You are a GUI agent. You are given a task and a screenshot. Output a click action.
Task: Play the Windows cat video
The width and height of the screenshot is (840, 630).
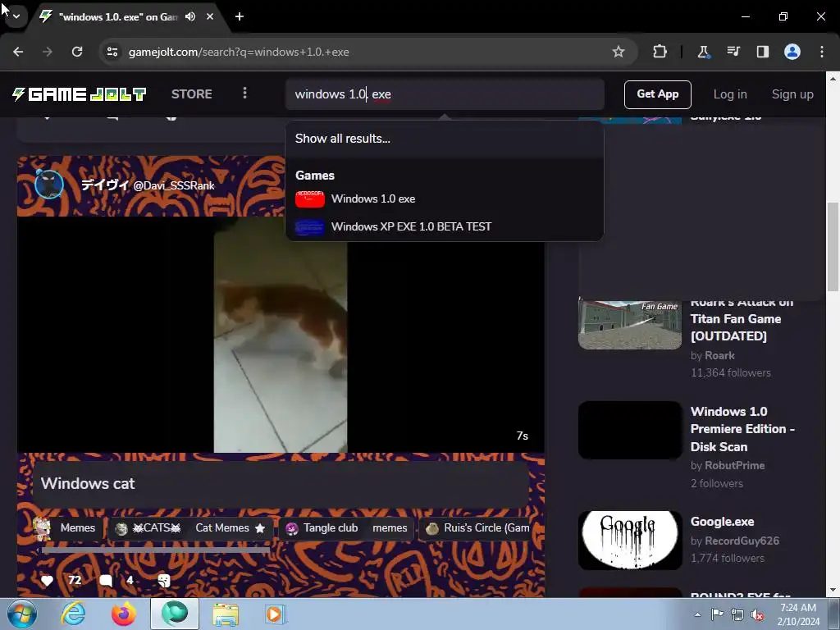pos(281,335)
